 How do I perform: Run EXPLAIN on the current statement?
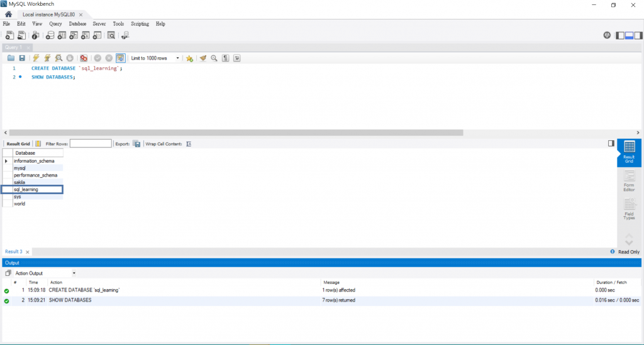58,58
